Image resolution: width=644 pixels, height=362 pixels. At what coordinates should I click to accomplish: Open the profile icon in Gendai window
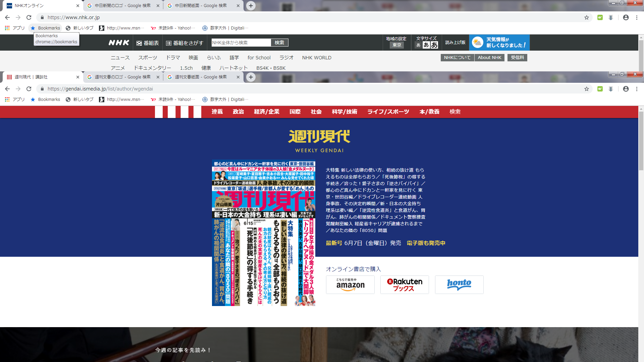pos(626,89)
